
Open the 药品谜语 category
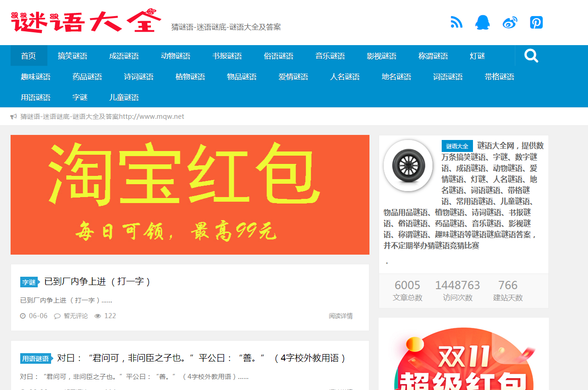87,76
